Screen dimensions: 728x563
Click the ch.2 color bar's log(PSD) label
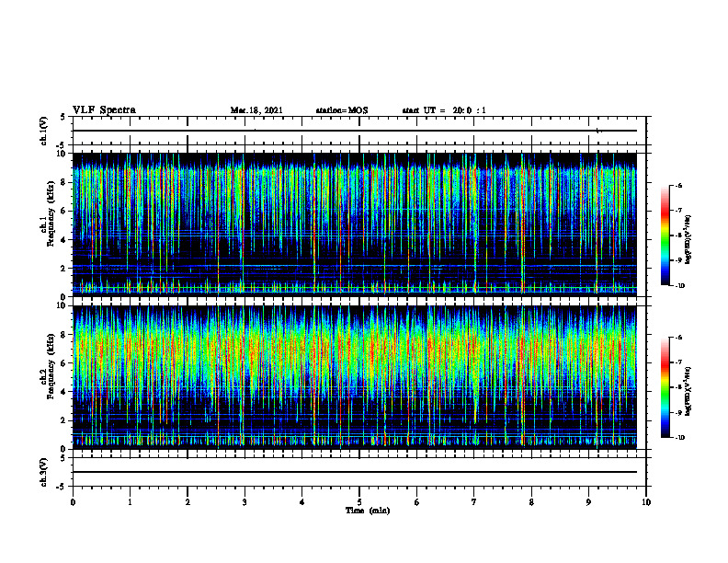[x=688, y=392]
